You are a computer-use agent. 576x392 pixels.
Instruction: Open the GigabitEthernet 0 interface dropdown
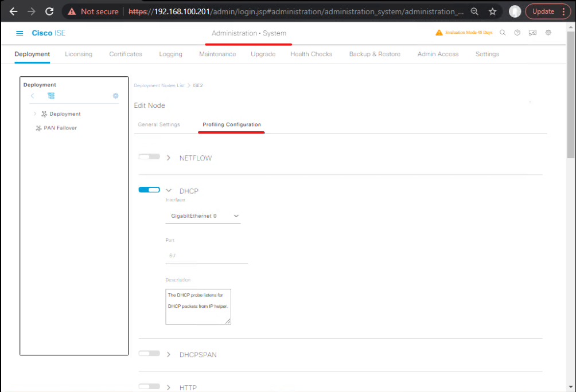point(203,216)
